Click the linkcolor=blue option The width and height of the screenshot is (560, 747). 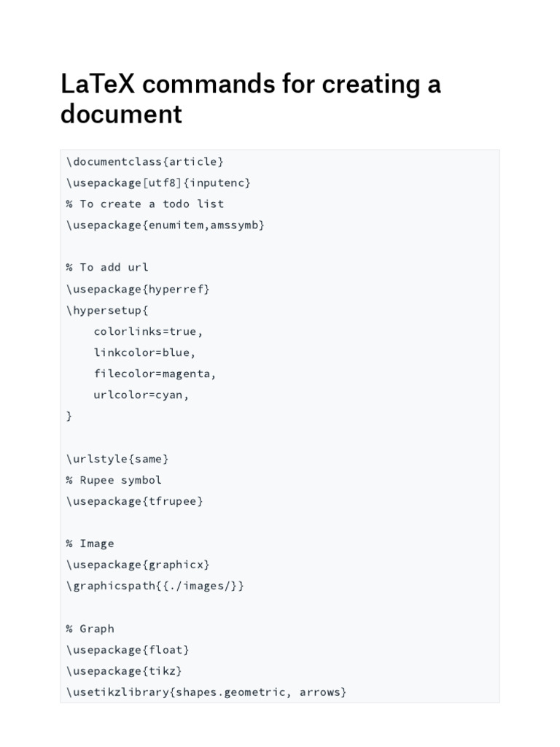pyautogui.click(x=144, y=352)
